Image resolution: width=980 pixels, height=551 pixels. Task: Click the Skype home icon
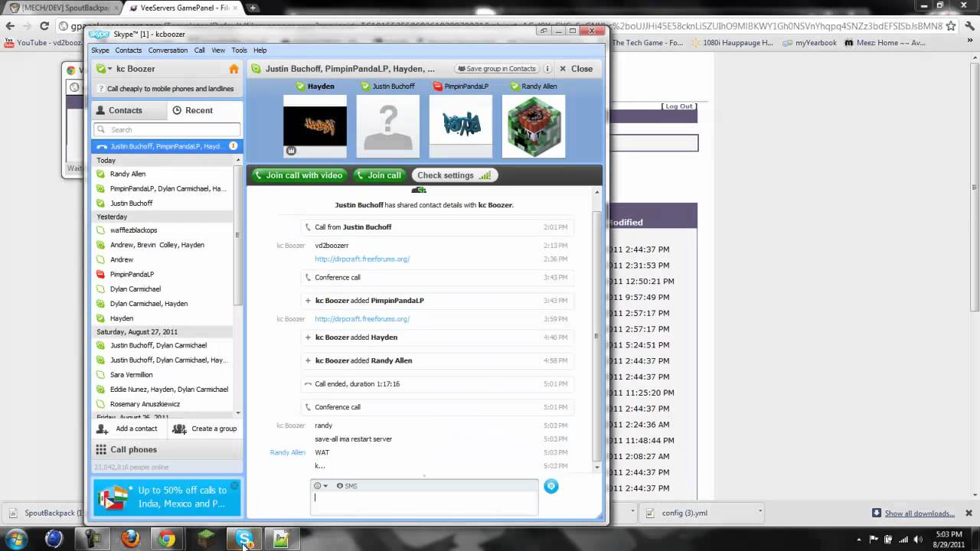point(234,69)
